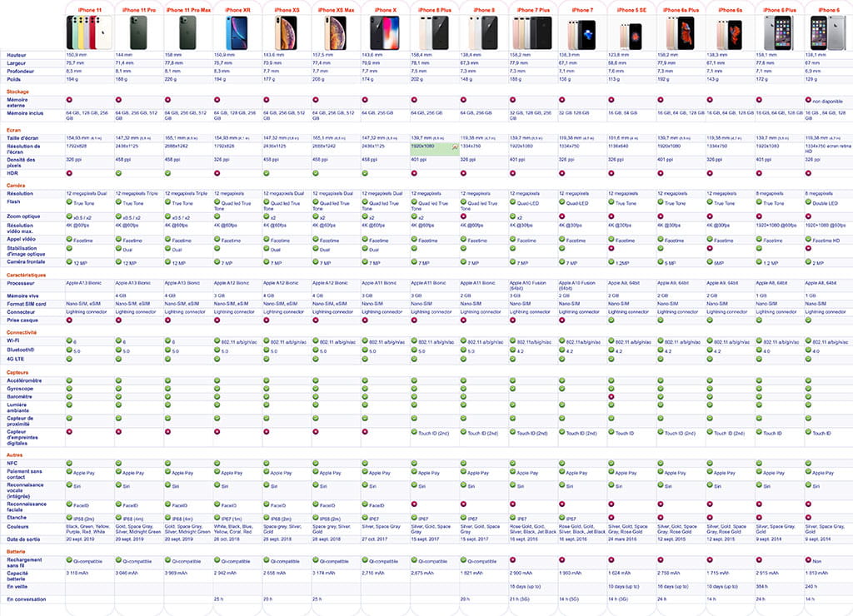Click the iPhone X product image
Screen dimensions: 853x616
(x=385, y=32)
